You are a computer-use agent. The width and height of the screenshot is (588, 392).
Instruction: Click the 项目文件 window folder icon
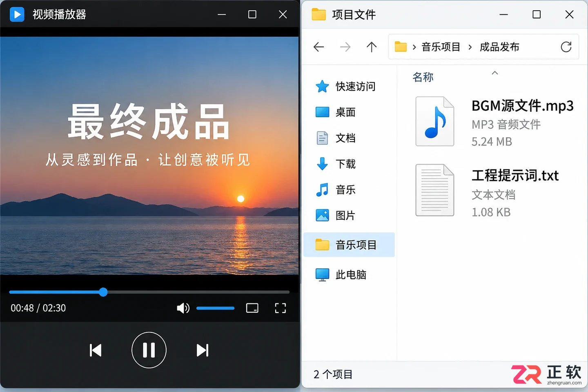[319, 14]
